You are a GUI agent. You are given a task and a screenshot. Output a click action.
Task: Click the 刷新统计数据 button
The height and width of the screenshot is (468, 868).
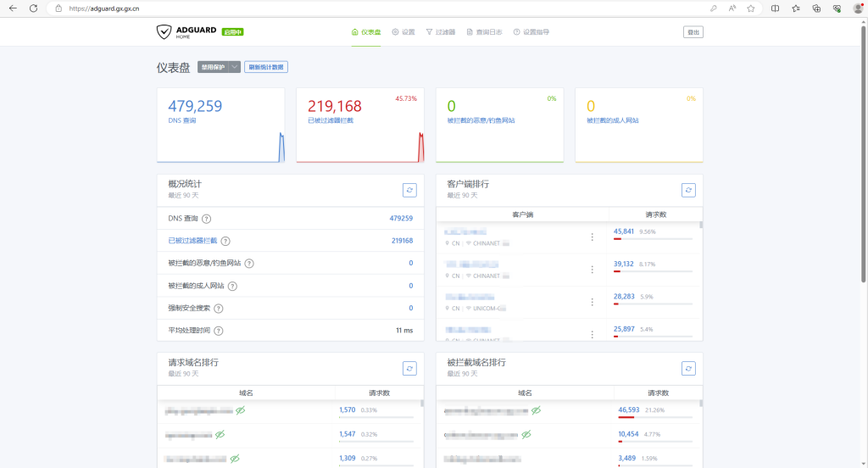click(x=265, y=68)
